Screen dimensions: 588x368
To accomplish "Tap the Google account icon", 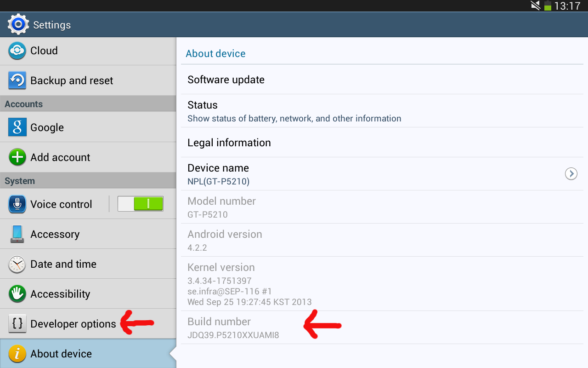I will (17, 127).
